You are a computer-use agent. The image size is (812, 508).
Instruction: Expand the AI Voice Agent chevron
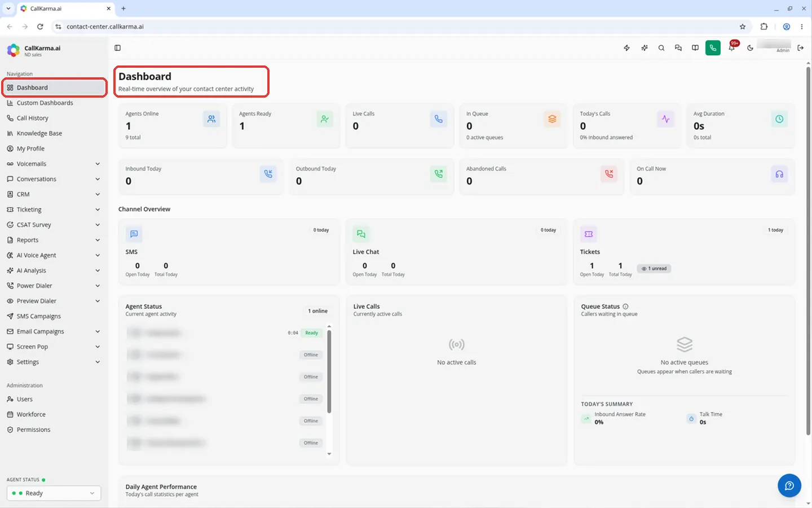98,255
